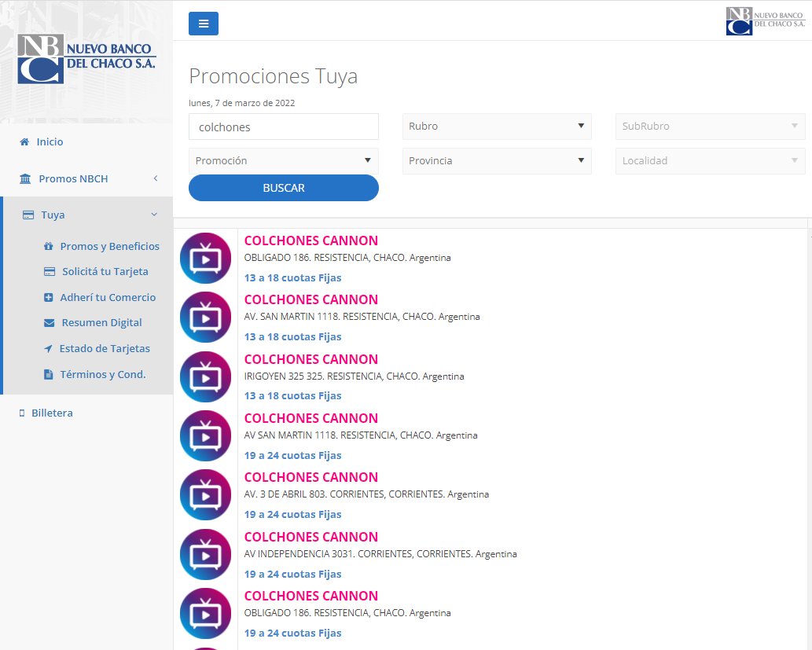
Task: Click address AV SAN MARTIN 1118 with 19 a 24 cuotas
Action: click(361, 435)
